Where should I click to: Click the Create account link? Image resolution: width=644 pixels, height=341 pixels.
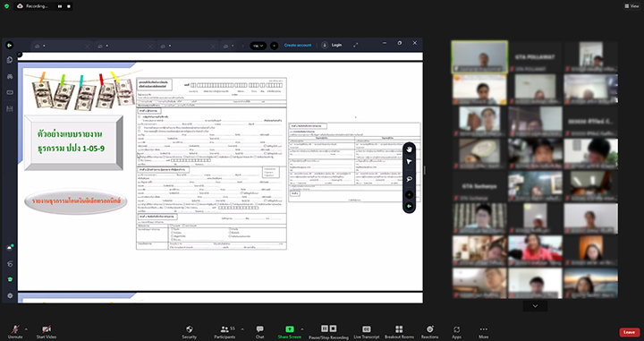coord(298,45)
